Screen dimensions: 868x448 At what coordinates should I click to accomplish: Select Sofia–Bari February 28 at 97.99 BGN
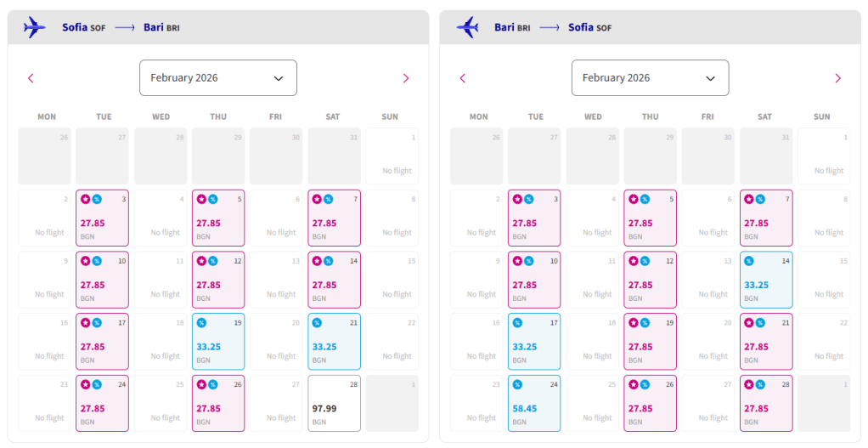coord(334,403)
